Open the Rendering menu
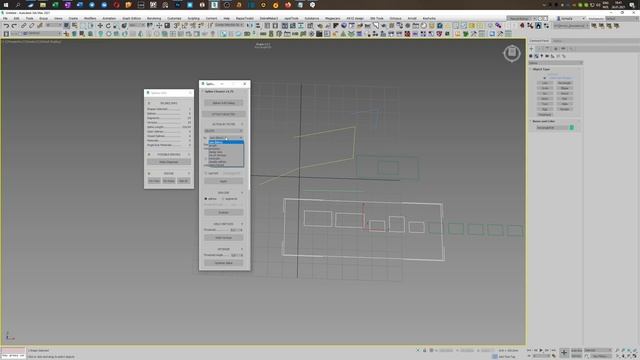 pos(154,18)
